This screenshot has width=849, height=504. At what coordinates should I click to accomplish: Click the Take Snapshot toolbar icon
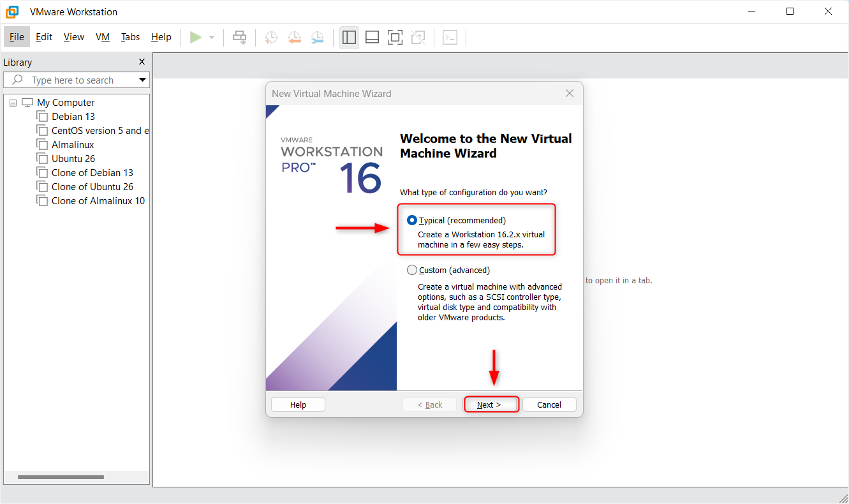click(x=271, y=38)
